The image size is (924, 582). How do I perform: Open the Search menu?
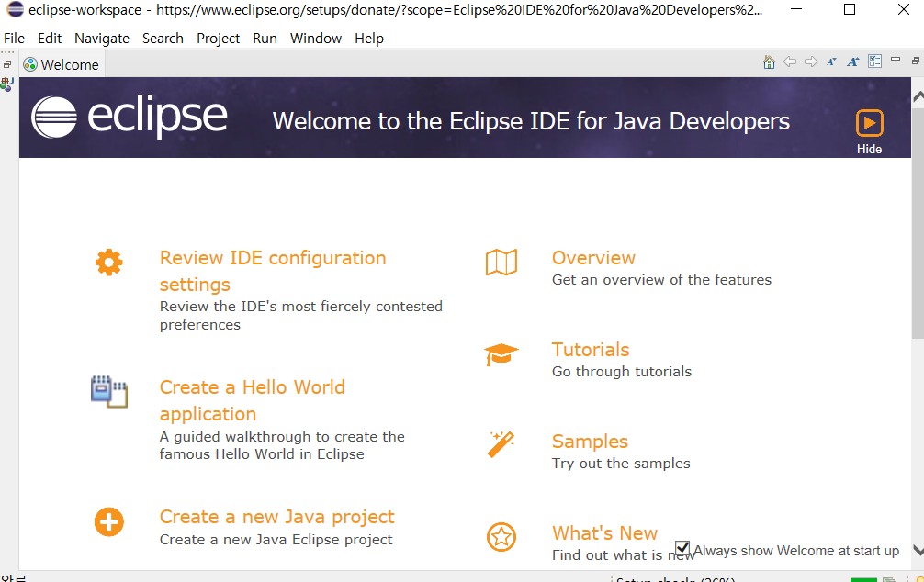point(163,39)
